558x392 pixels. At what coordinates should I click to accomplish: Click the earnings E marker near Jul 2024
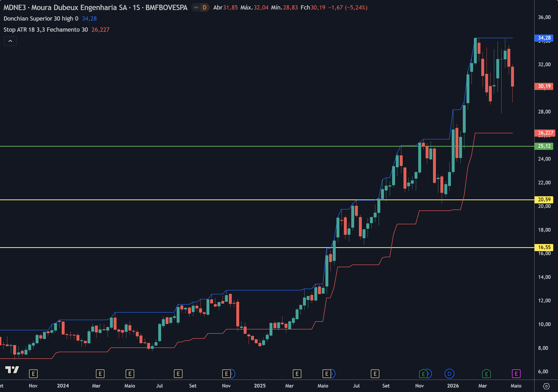tap(178, 374)
